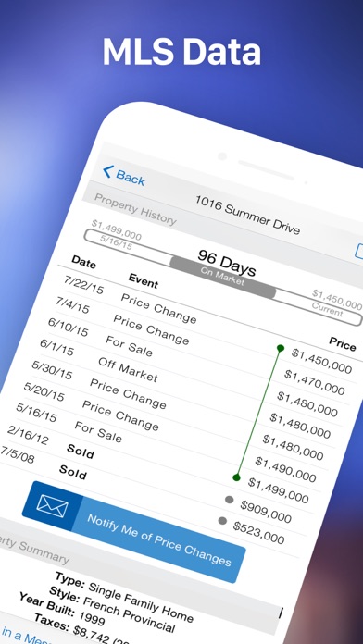
Task: Tap the envelope icon on notify button
Action: click(52, 506)
